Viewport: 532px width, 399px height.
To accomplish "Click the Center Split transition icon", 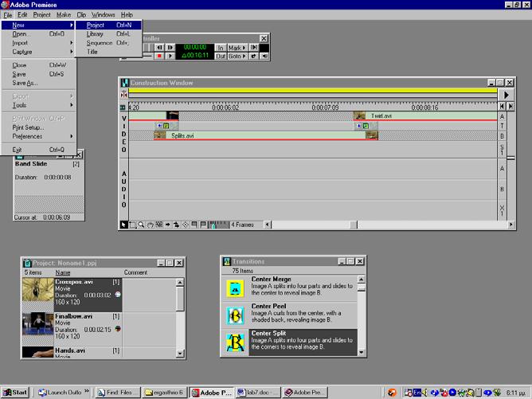I will pyautogui.click(x=235, y=342).
